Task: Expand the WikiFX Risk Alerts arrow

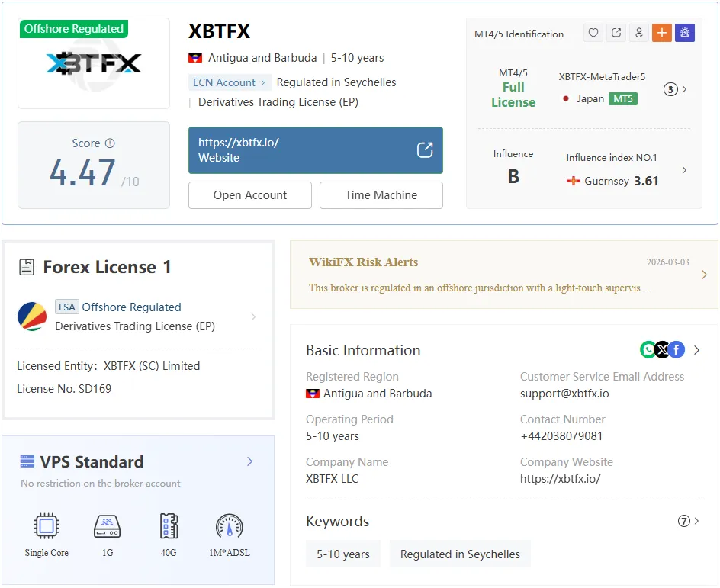Action: click(704, 275)
